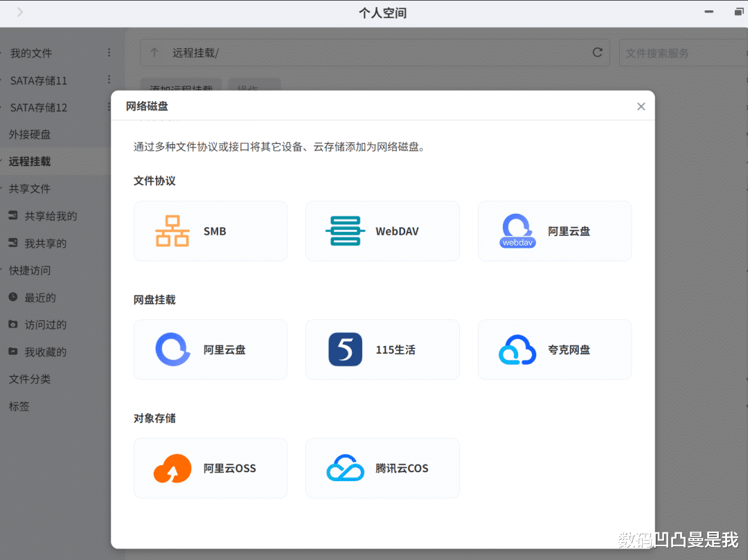Click the 远程挂载/ path field

[375, 53]
